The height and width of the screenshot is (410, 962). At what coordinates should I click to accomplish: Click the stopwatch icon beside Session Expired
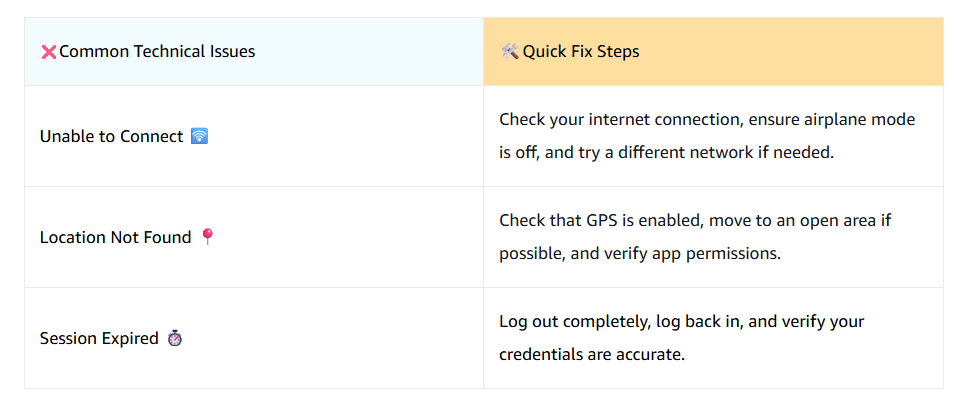pyautogui.click(x=175, y=338)
